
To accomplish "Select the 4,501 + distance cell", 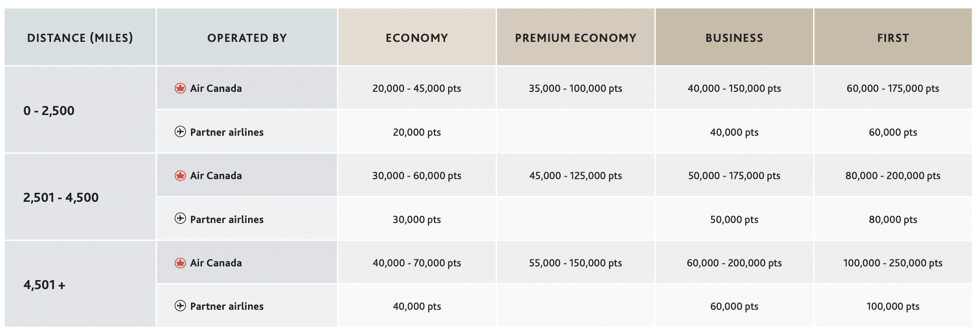I will (x=44, y=285).
